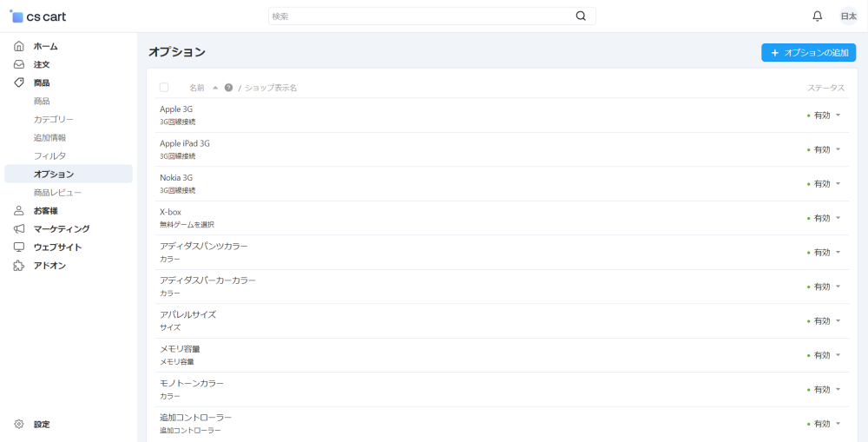Go to 商品レビュー in sidebar
This screenshot has width=868, height=442.
(x=57, y=192)
